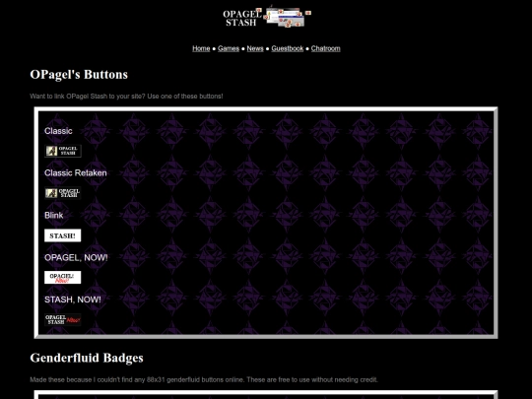Visit the Guestbook link
Image resolution: width=532 pixels, height=399 pixels.
click(x=288, y=48)
